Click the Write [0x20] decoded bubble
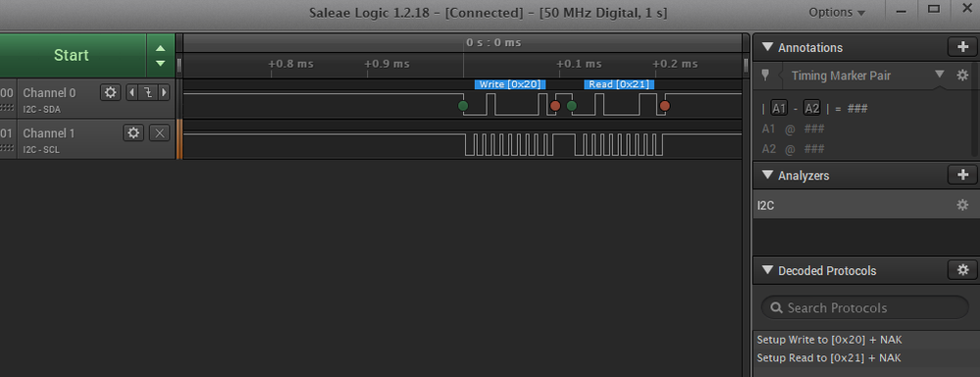This screenshot has width=980, height=377. pyautogui.click(x=510, y=84)
